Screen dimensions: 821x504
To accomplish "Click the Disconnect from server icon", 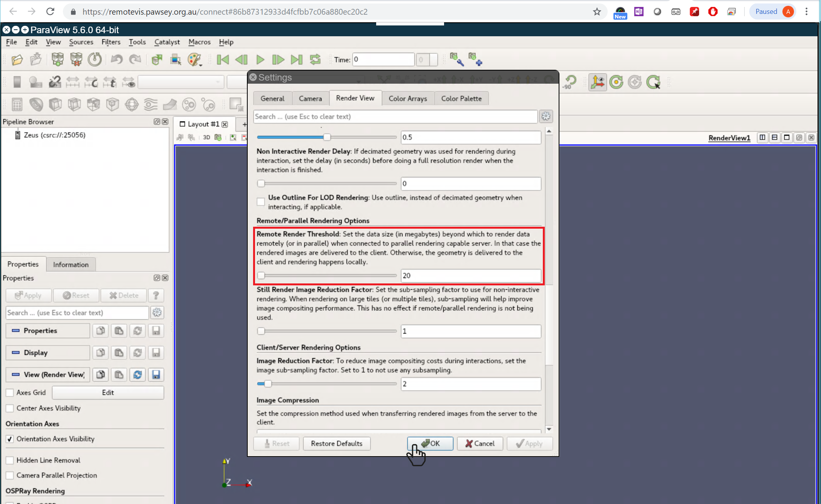I will point(76,60).
